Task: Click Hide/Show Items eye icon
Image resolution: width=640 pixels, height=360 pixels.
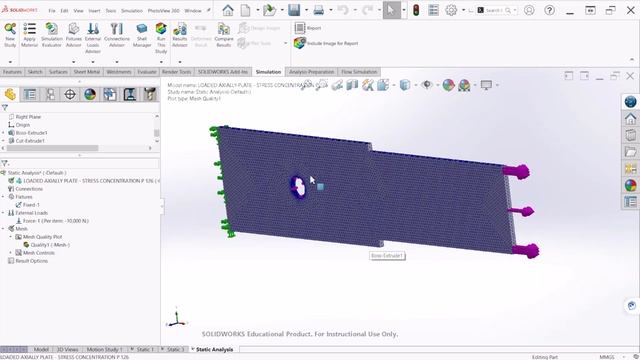Action: [427, 85]
